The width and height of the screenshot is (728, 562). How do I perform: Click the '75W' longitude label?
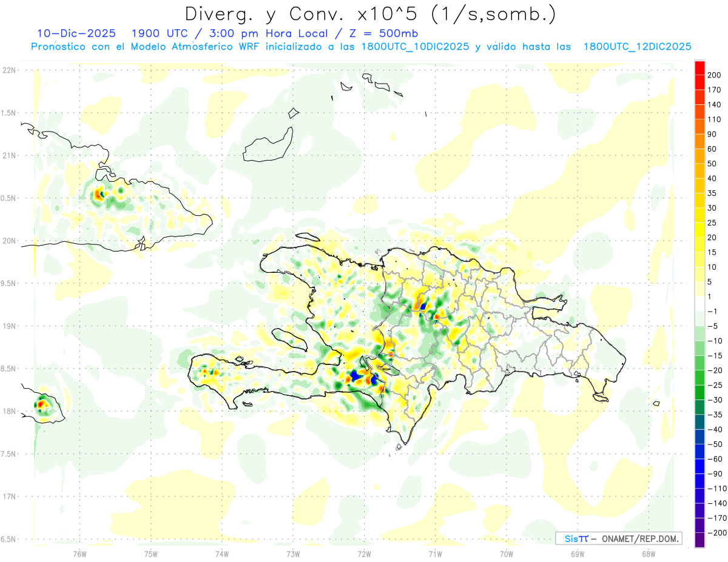point(151,554)
